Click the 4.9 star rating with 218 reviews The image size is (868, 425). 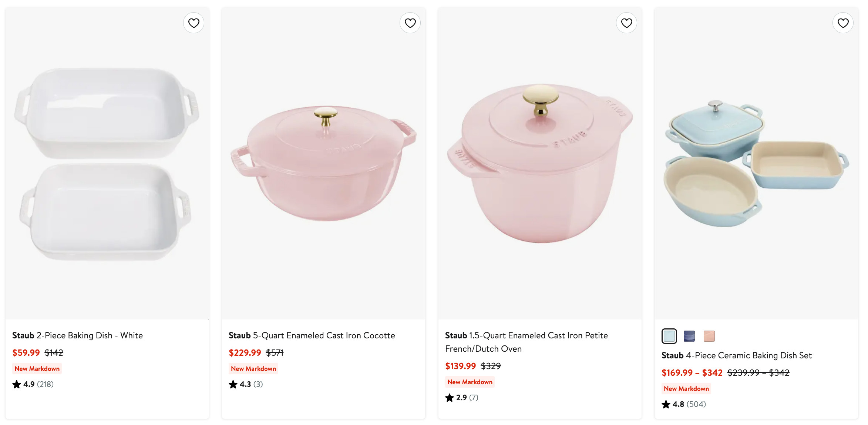(x=33, y=384)
